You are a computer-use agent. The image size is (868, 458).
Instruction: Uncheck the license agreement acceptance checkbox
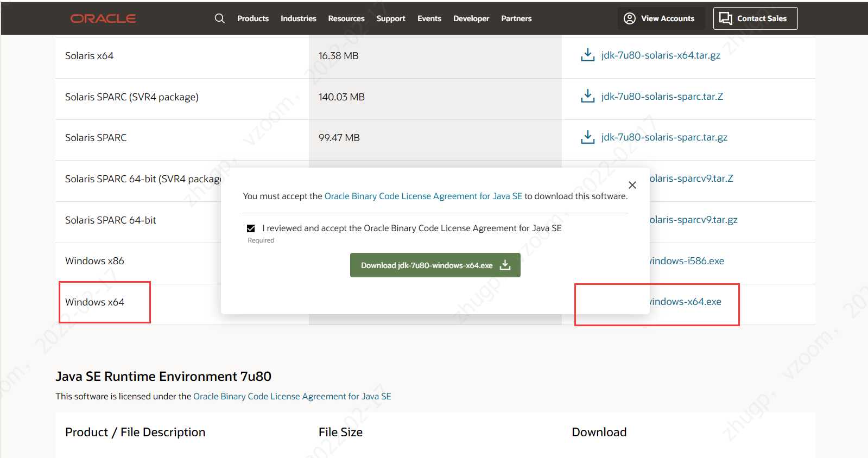click(251, 228)
